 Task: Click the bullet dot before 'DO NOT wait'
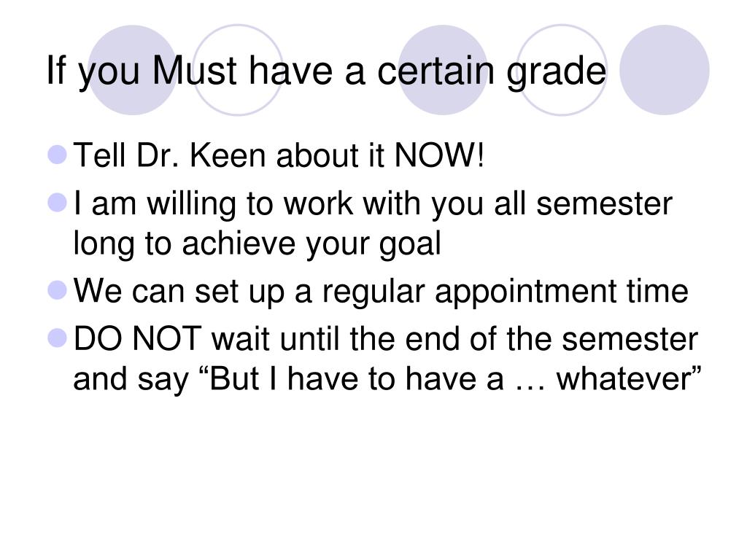58,338
